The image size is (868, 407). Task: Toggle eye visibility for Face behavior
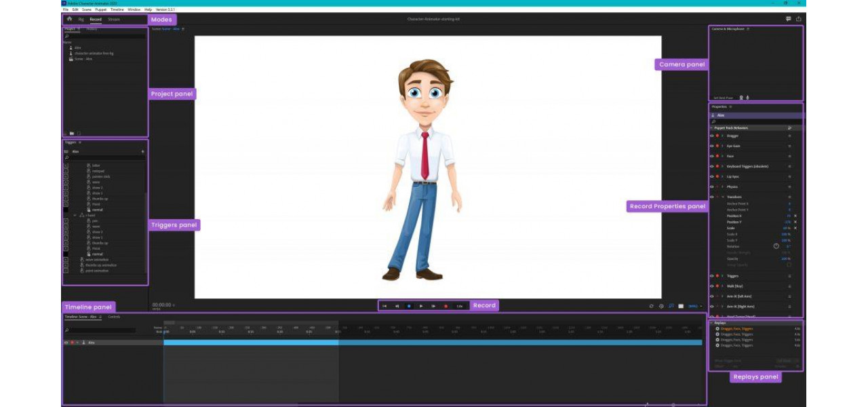(x=712, y=156)
